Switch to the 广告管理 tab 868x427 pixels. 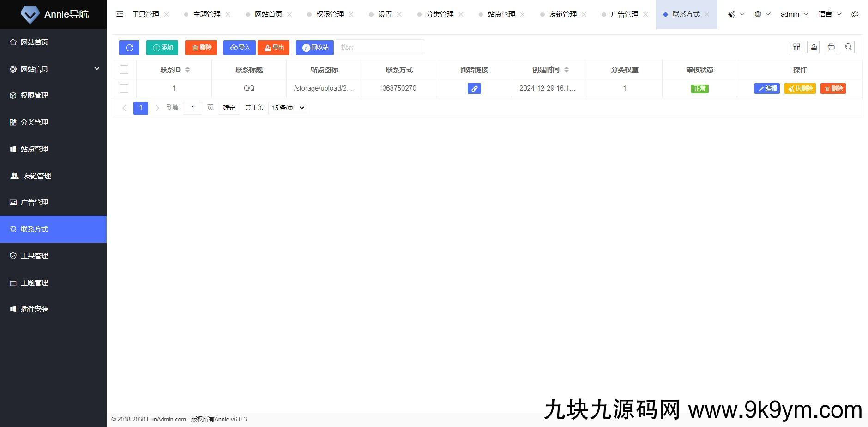click(625, 14)
